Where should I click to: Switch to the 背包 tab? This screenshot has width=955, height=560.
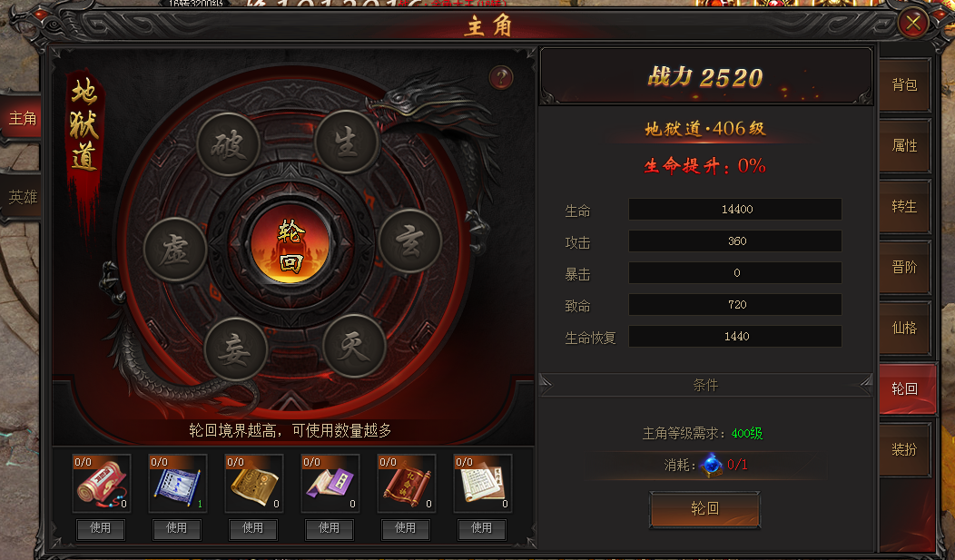pos(904,84)
